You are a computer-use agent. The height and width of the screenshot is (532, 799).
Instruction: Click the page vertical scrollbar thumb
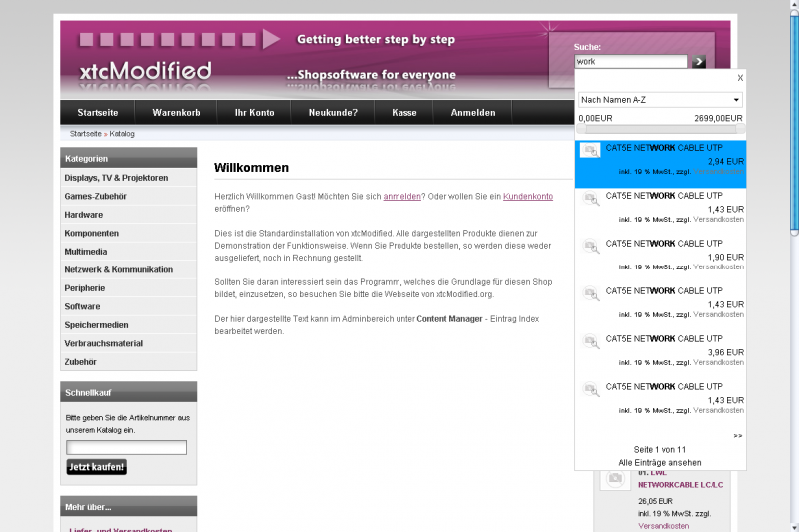click(x=794, y=122)
